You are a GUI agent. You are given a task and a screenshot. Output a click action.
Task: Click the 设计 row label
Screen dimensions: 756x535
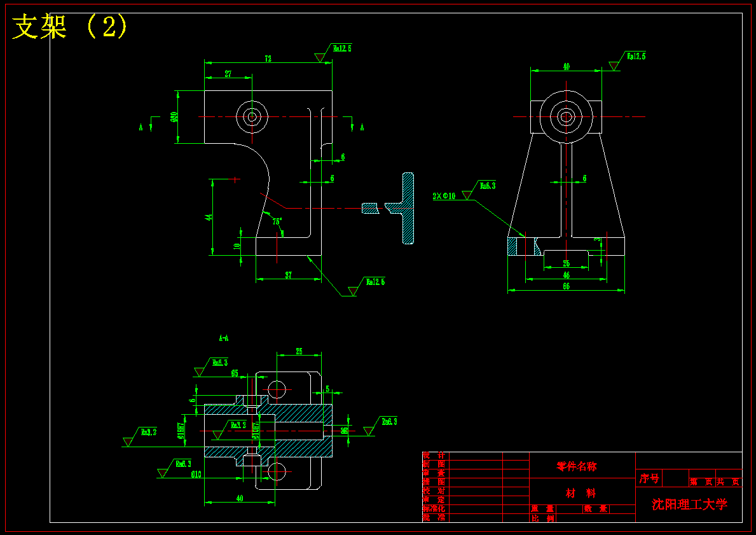tap(434, 455)
